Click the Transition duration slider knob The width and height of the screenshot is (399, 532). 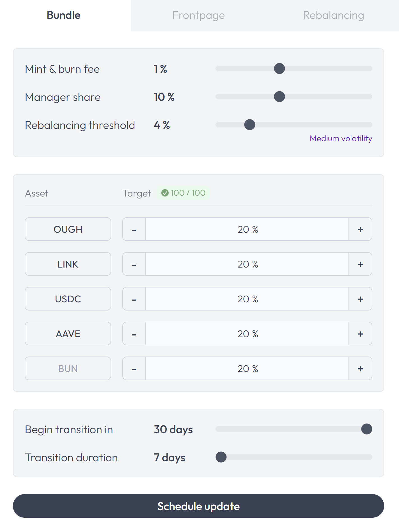point(221,457)
